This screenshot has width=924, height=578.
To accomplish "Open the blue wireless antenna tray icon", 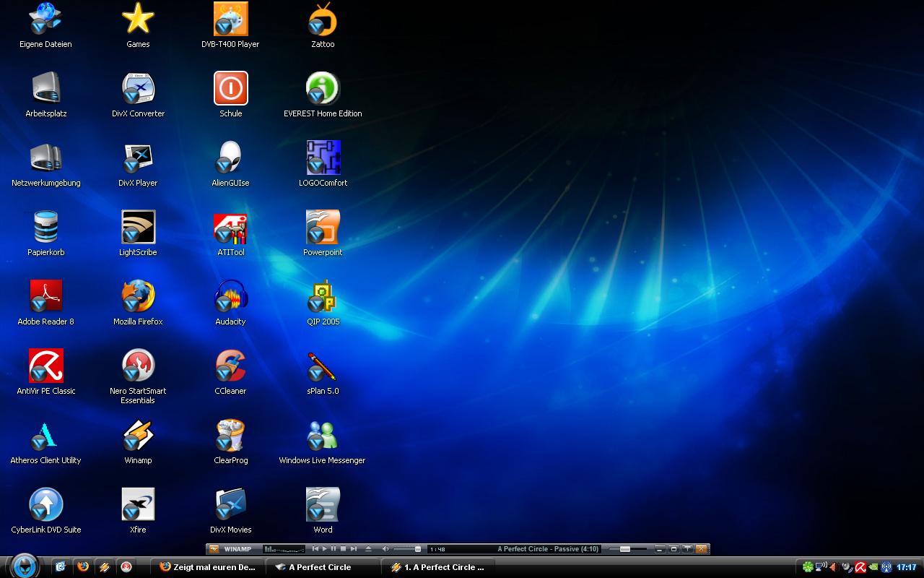I will [x=886, y=567].
